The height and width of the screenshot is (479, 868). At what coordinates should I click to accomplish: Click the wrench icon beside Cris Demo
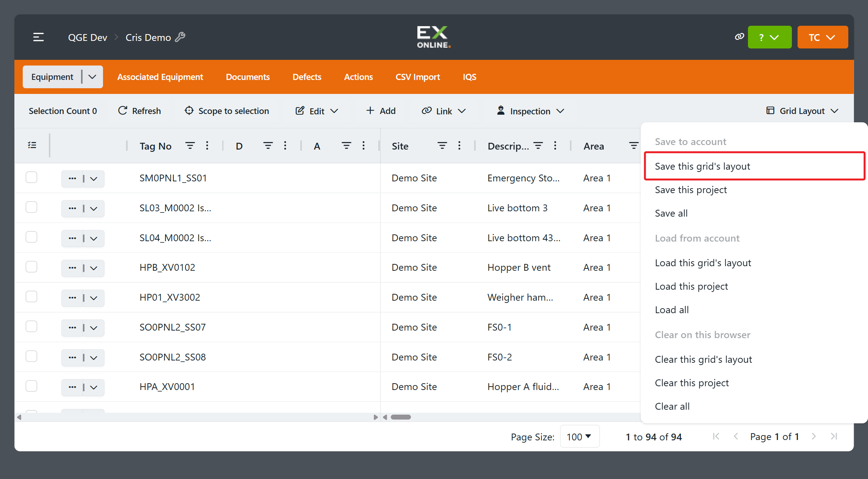point(180,37)
